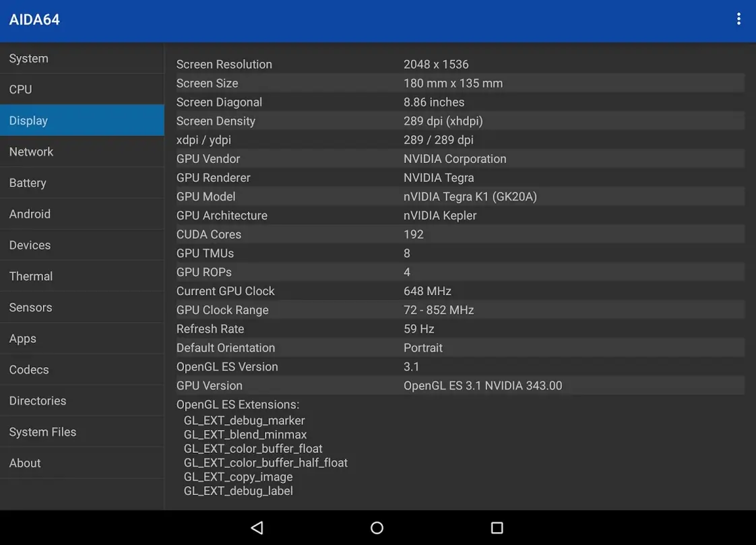Select the GPU TMUs row label
Viewport: 756px width, 545px height.
pos(205,253)
